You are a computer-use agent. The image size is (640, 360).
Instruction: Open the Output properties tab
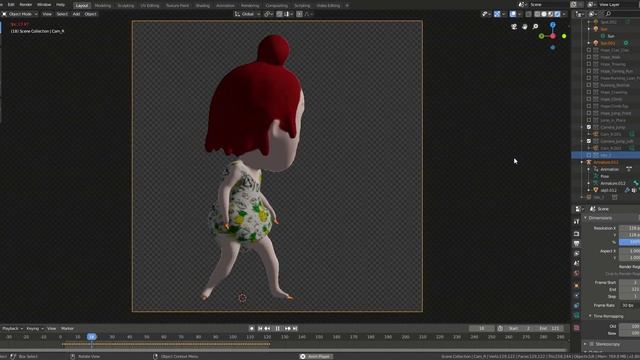[576, 243]
